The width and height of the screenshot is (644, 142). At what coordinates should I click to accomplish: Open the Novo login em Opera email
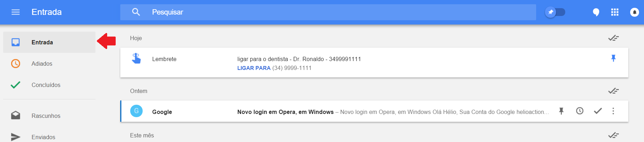374,111
